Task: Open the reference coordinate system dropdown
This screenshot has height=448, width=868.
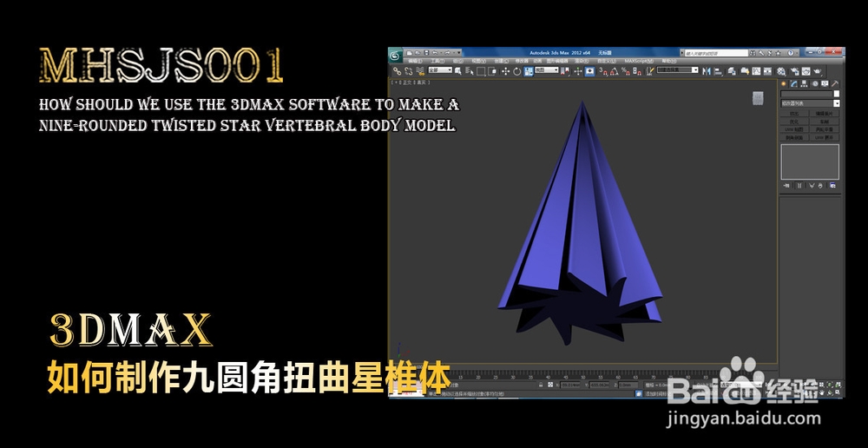Action: (x=547, y=69)
